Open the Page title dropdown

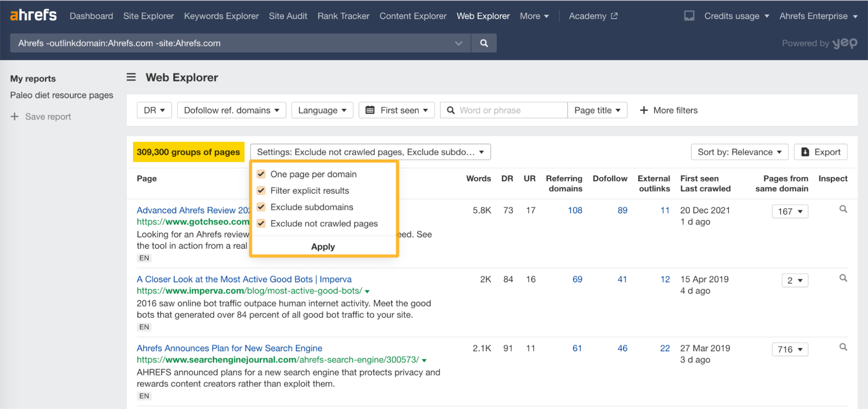[x=597, y=110]
